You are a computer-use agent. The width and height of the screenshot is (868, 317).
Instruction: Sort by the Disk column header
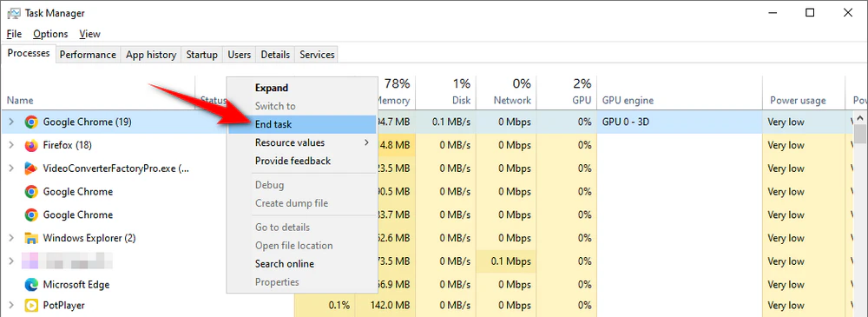445,92
